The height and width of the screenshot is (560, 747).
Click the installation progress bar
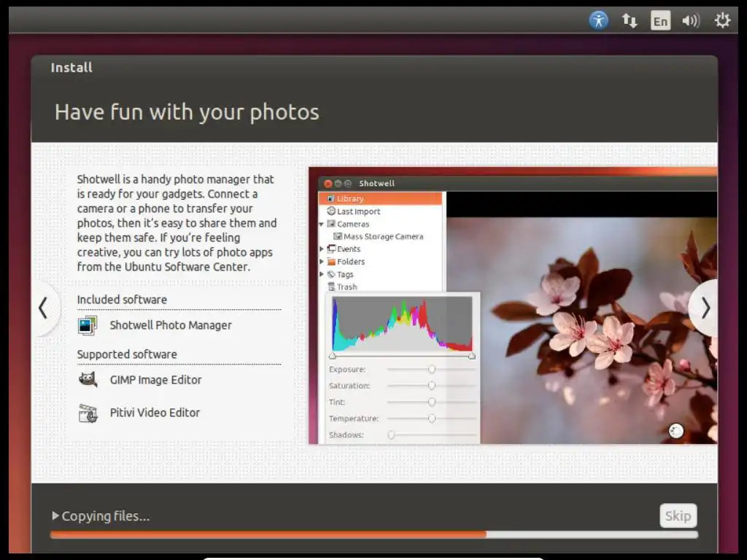(x=374, y=534)
